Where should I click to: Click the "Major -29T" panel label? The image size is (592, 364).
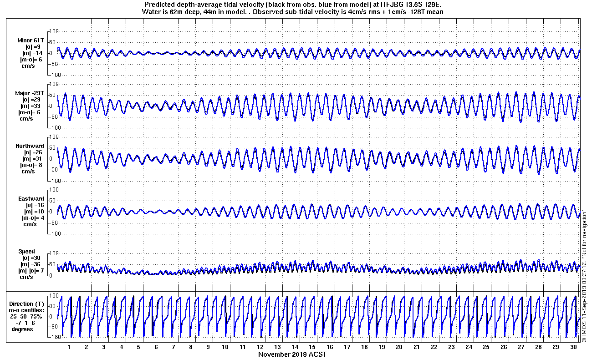[30, 93]
